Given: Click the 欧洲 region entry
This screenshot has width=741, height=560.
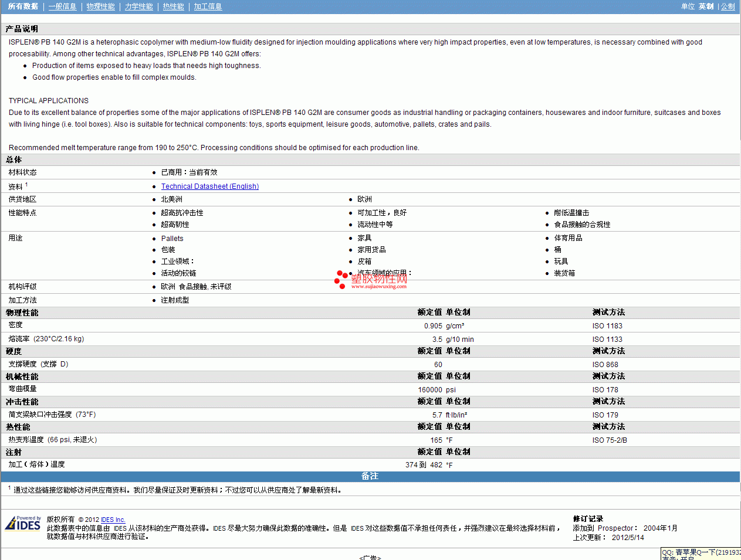Looking at the screenshot, I should coord(364,199).
